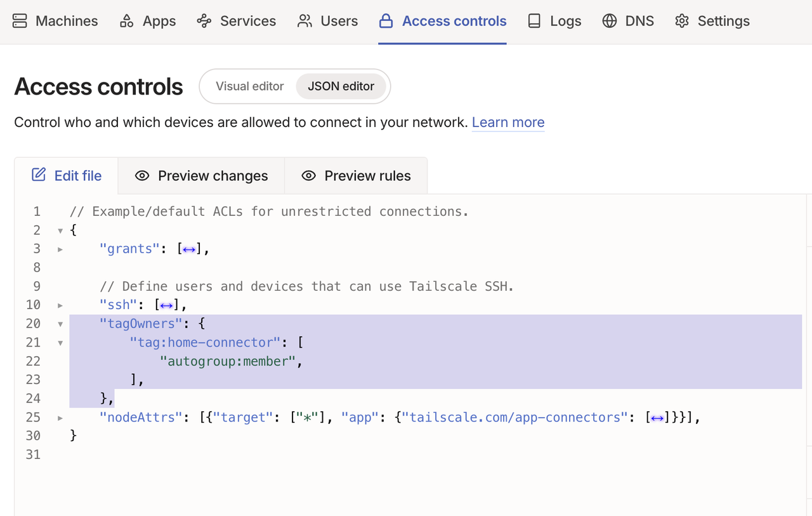Switch to the Visual editor mode
Viewport: 812px width, 516px height.
pos(249,86)
